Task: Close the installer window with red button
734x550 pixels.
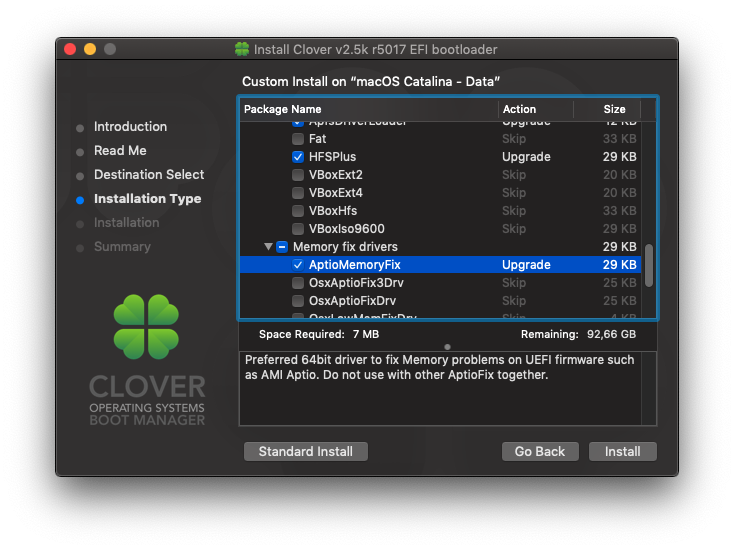Action: [70, 49]
